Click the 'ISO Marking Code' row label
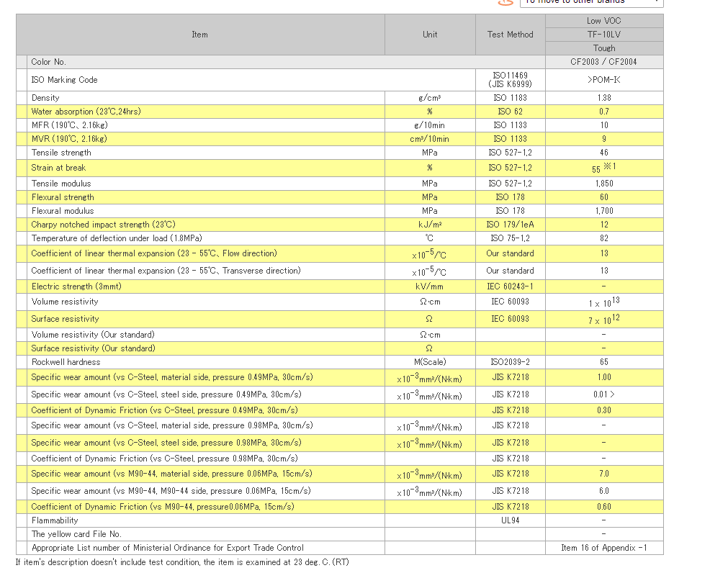The image size is (728, 573). (x=65, y=80)
